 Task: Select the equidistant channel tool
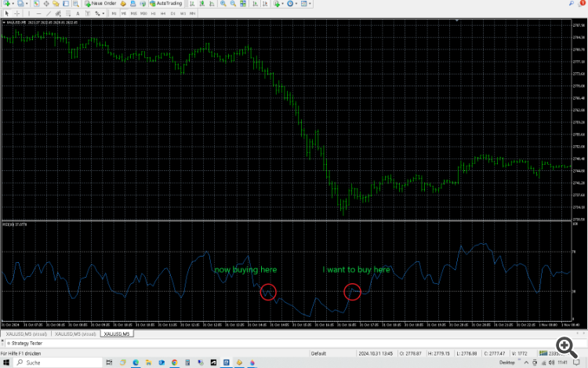point(58,13)
